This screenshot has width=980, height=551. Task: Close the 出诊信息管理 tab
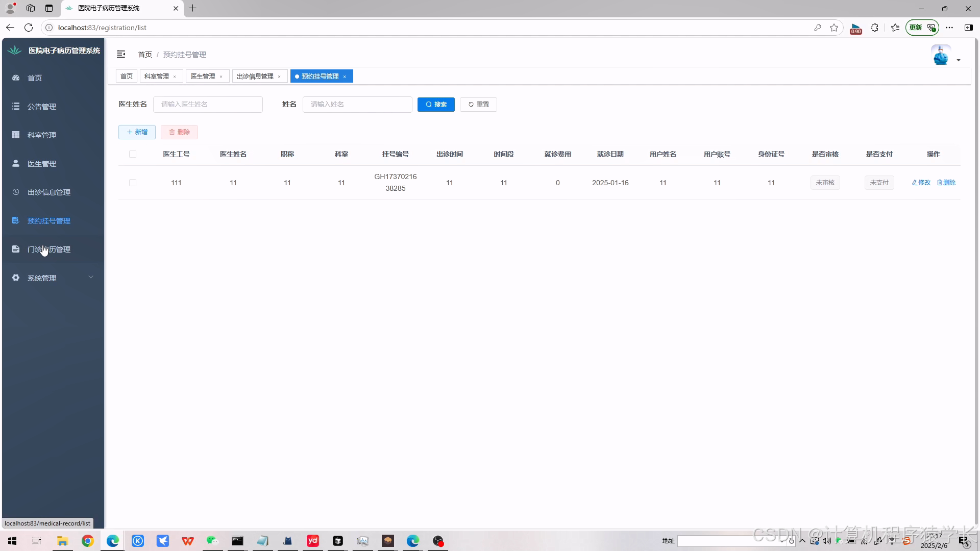(x=279, y=77)
